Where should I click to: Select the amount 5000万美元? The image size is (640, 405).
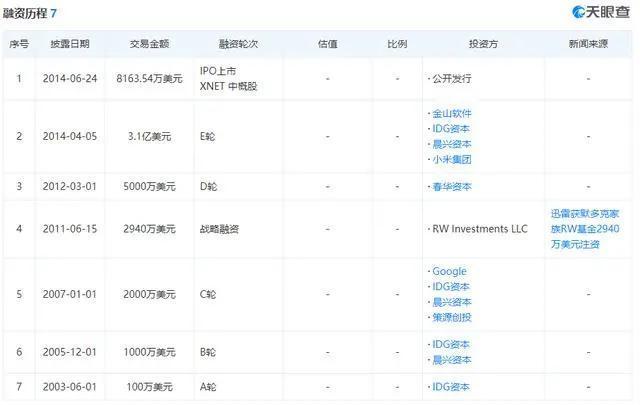(x=149, y=187)
